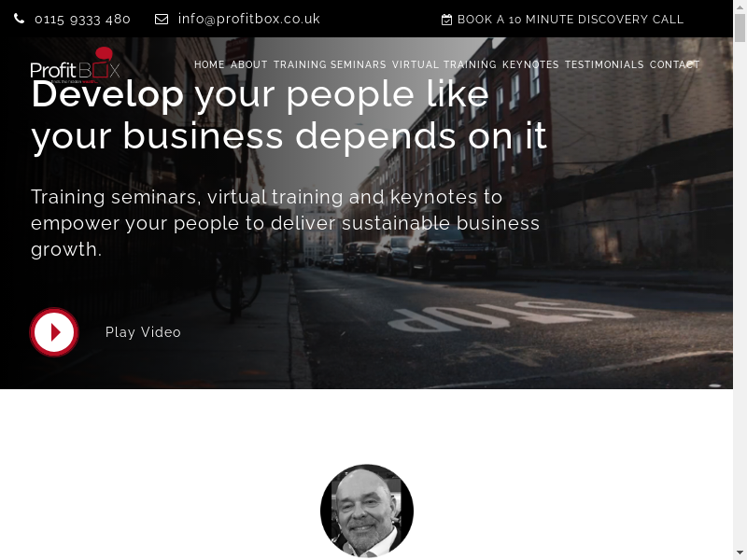The height and width of the screenshot is (560, 747).
Task: Click the Play Video text label
Action: coord(143,332)
